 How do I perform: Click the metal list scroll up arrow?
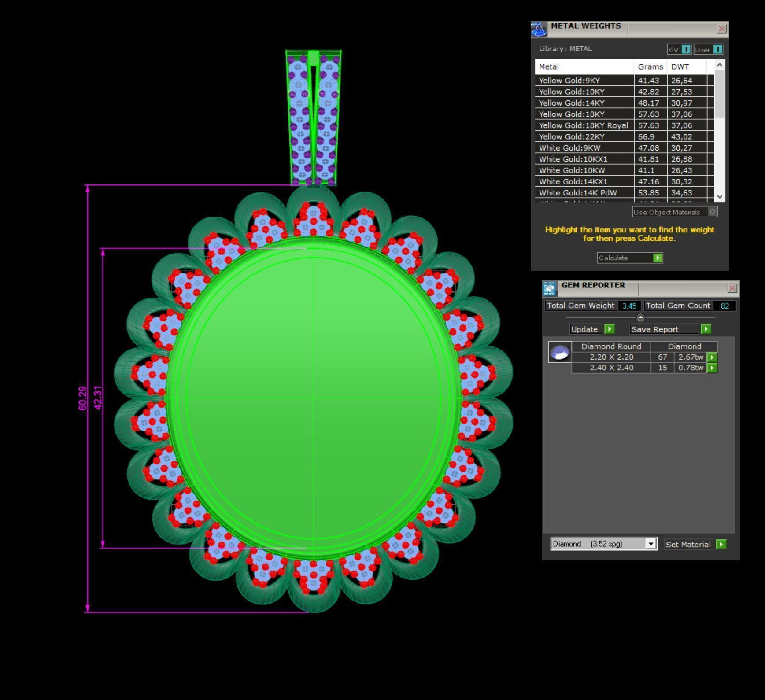pyautogui.click(x=720, y=65)
